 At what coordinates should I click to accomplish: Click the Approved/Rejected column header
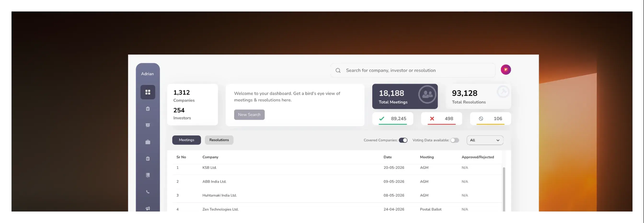tap(477, 157)
